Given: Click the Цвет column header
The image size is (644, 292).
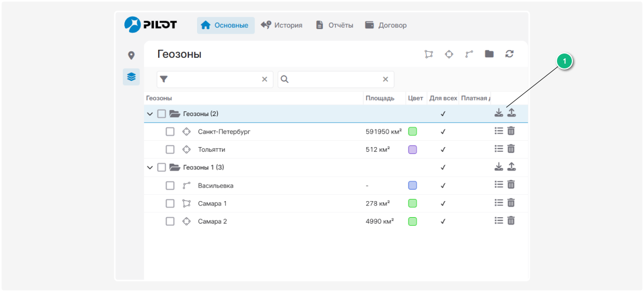Looking at the screenshot, I should (x=415, y=98).
